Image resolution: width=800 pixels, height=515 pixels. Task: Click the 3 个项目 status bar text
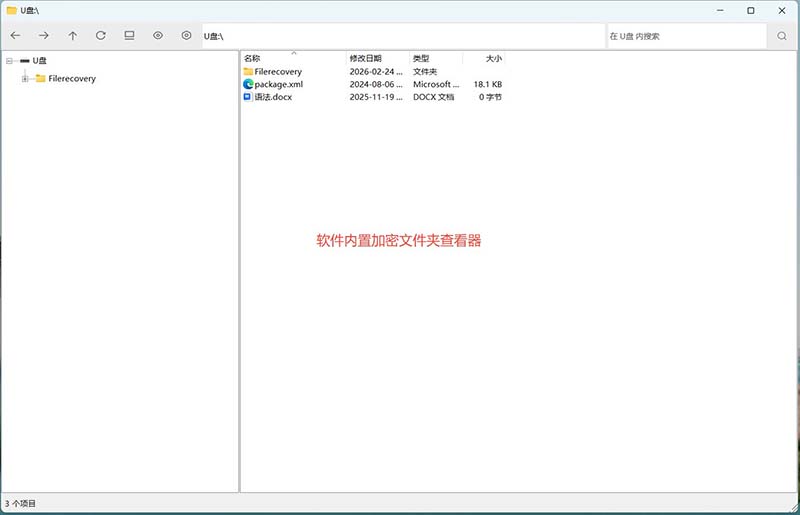click(x=20, y=504)
